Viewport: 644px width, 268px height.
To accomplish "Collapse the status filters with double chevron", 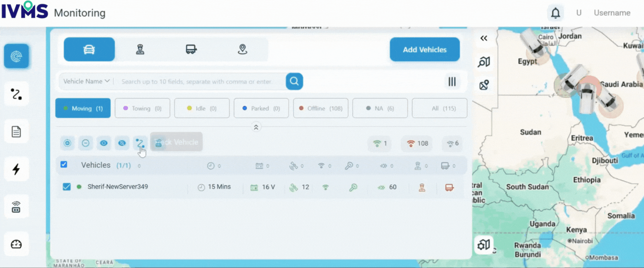I will tap(256, 127).
